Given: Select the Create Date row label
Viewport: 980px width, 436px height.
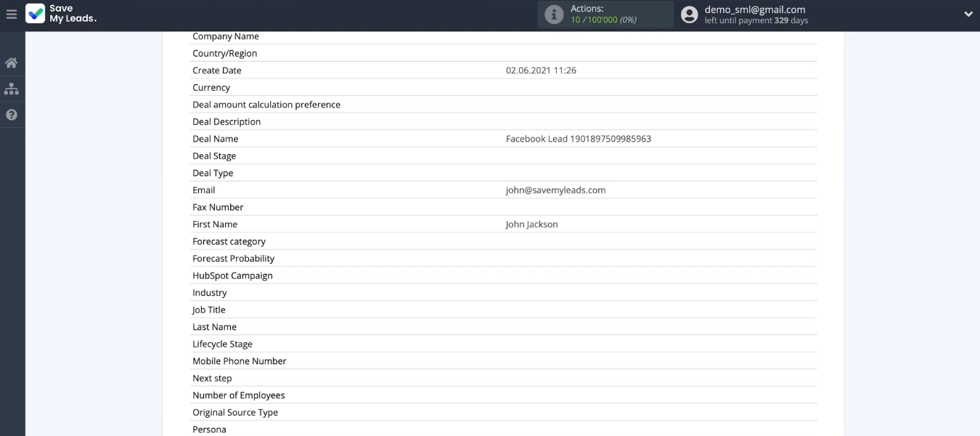Looking at the screenshot, I should (217, 70).
